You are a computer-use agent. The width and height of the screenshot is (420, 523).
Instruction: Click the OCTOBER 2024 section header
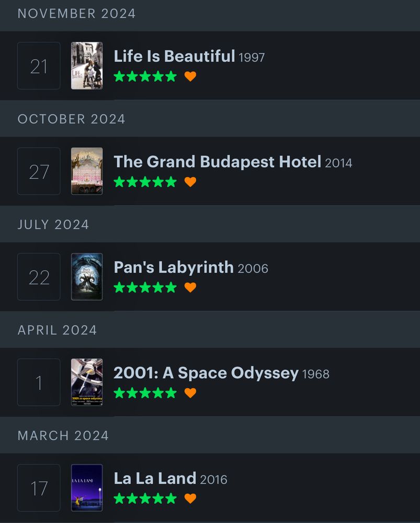71,119
